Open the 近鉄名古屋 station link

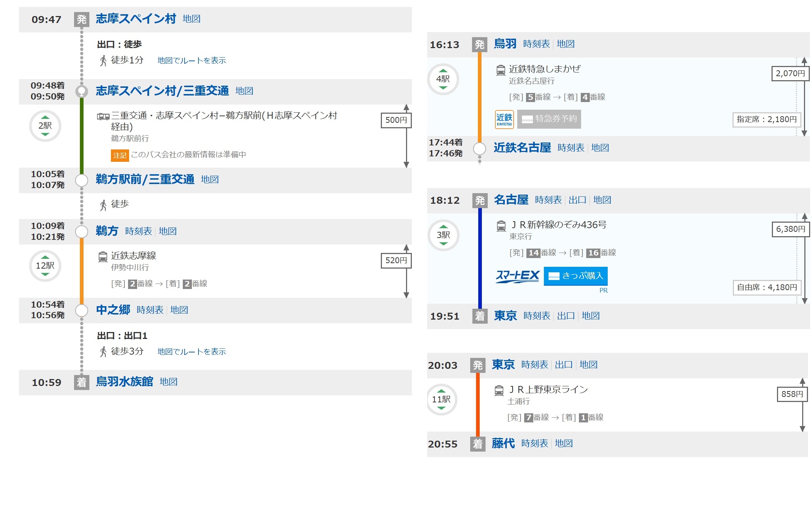coord(522,148)
